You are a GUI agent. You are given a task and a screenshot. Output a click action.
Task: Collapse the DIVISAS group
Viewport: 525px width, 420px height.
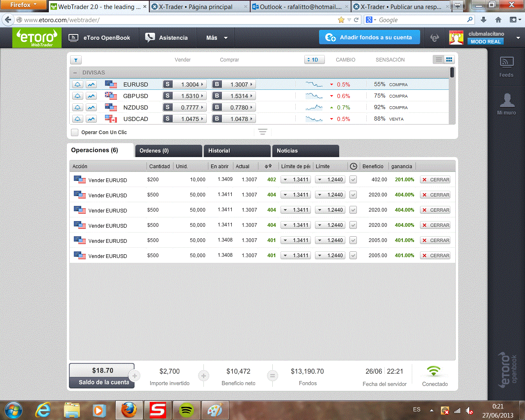pyautogui.click(x=75, y=73)
